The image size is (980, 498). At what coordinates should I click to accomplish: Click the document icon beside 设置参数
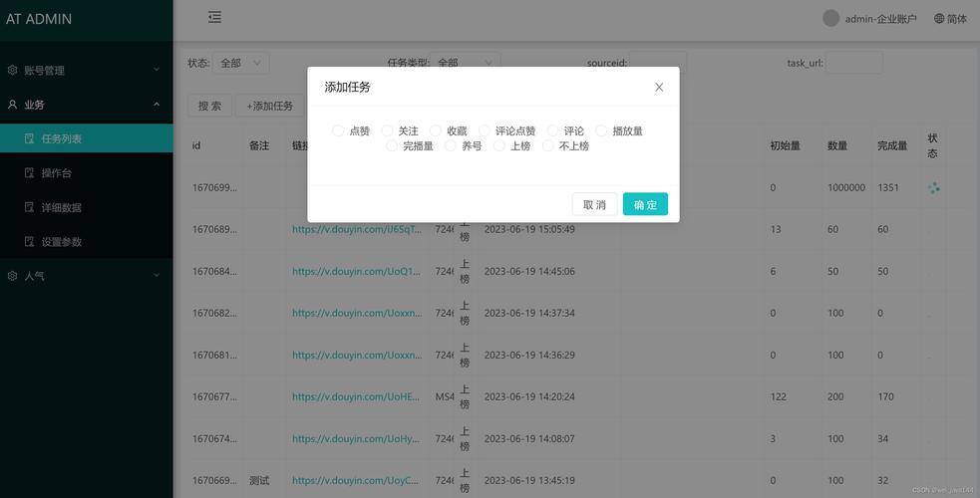pos(29,241)
